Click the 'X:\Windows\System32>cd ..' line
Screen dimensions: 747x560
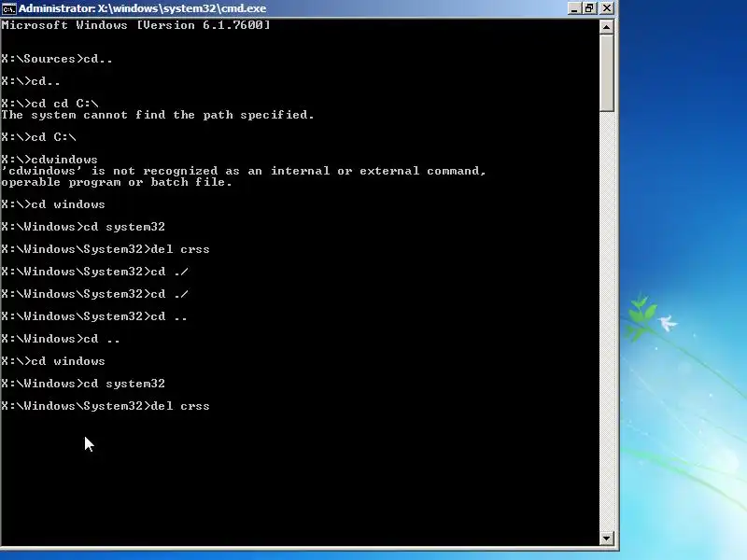point(94,316)
